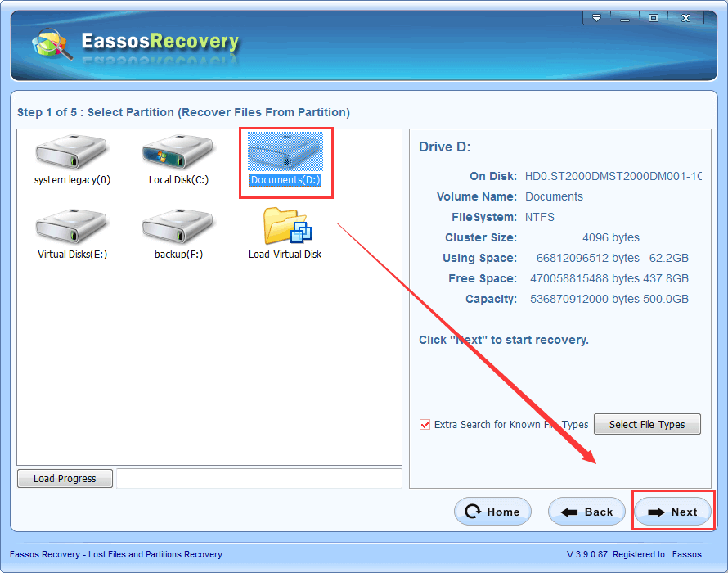Click the FileSystem value NTFS

(x=540, y=217)
